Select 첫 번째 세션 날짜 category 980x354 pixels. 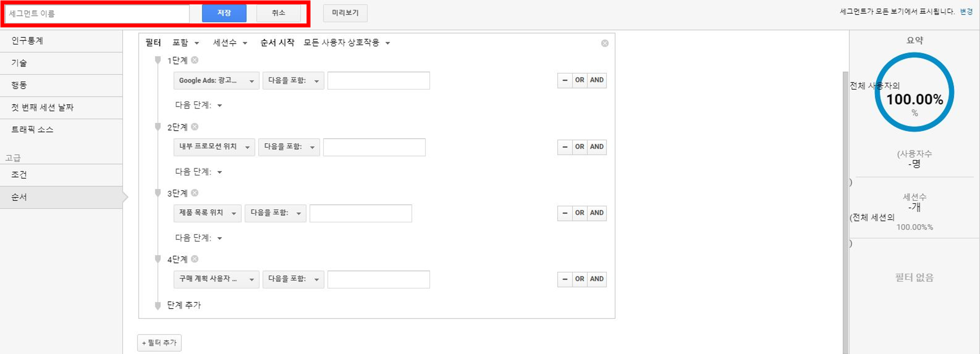[61, 108]
